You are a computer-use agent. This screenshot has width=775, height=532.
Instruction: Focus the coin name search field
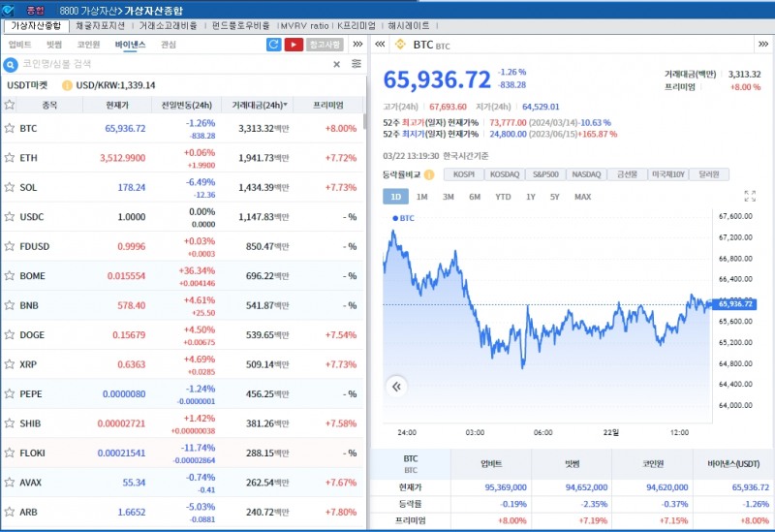click(x=175, y=64)
